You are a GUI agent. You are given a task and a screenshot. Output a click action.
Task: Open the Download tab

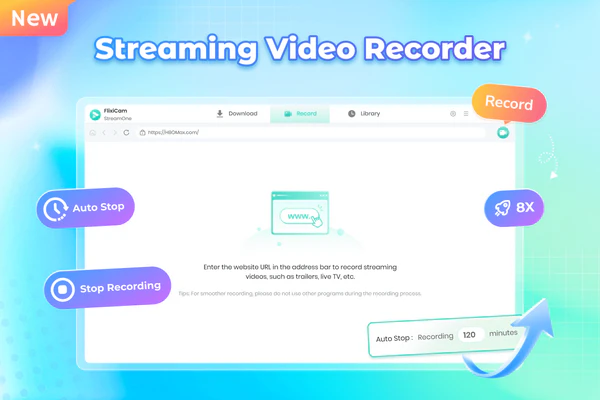click(x=237, y=114)
